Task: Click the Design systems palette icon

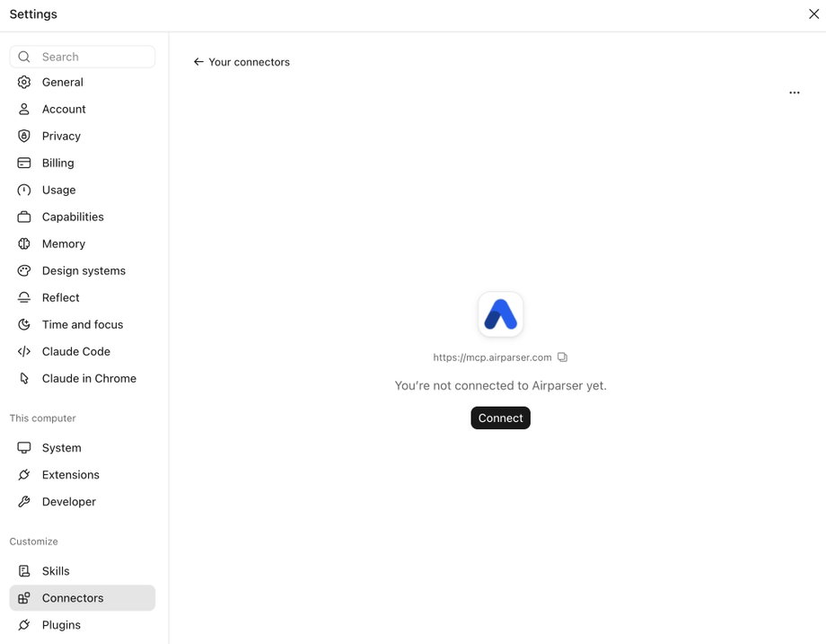Action: pyautogui.click(x=23, y=270)
